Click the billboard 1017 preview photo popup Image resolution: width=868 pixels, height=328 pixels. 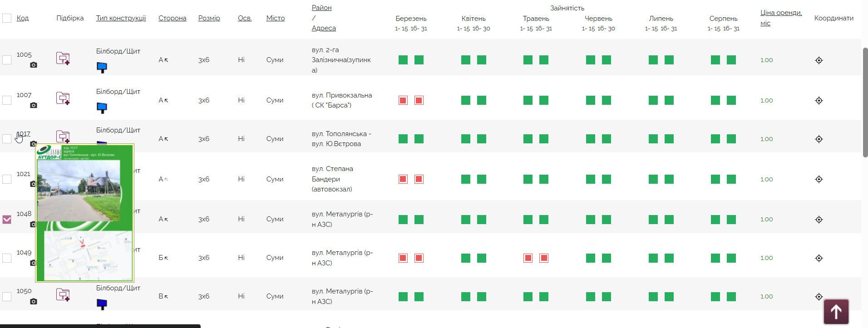pos(85,213)
